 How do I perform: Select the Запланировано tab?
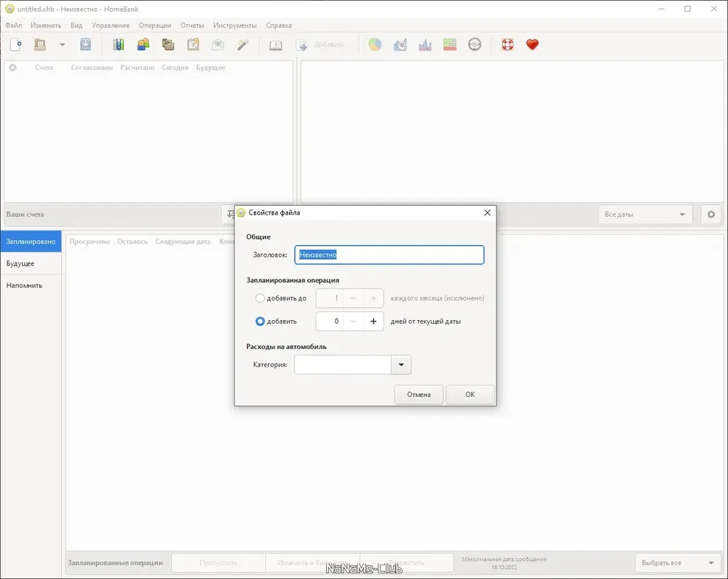click(x=31, y=241)
